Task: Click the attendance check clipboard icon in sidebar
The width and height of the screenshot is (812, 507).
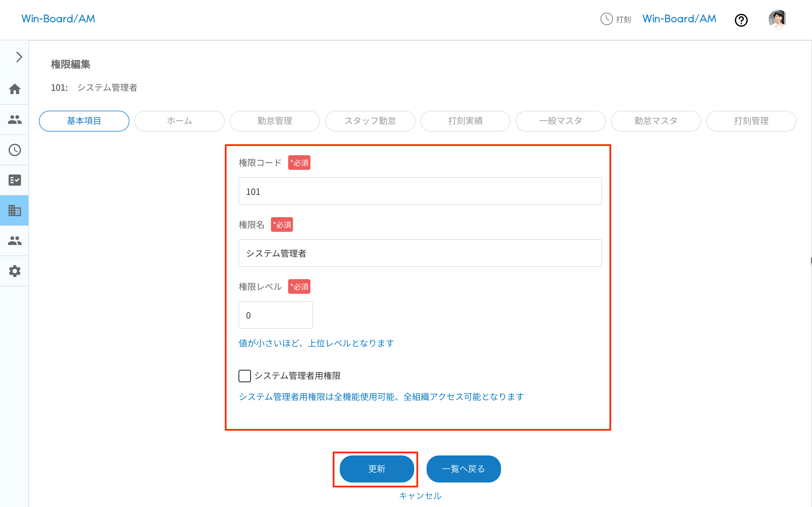Action: (x=15, y=180)
